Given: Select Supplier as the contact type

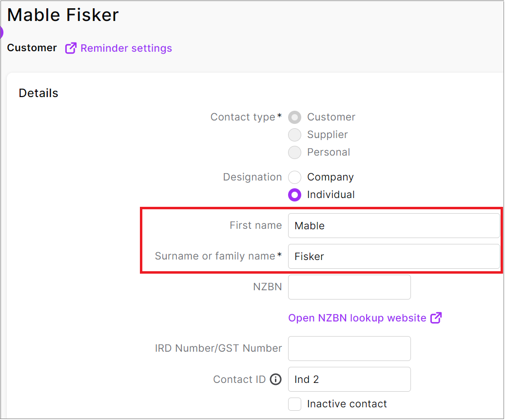Looking at the screenshot, I should [x=294, y=135].
